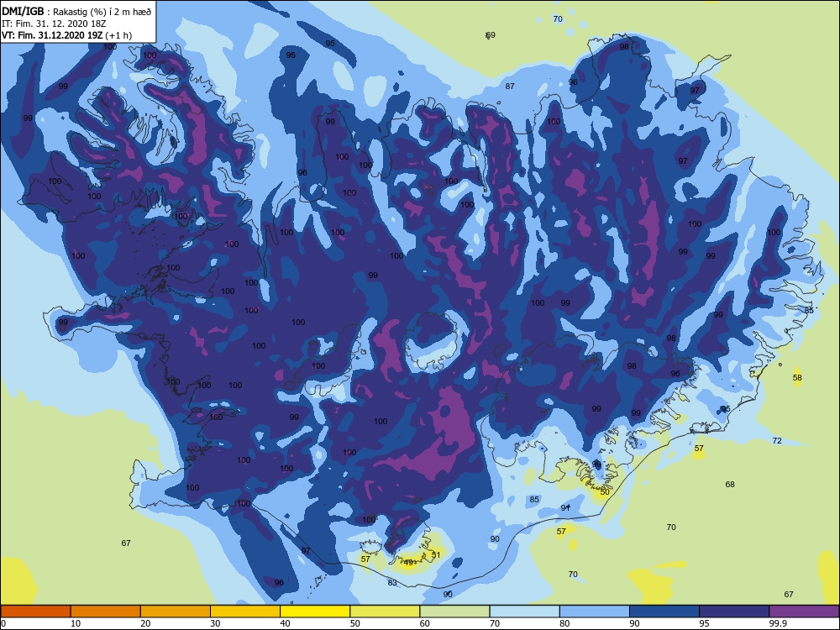Click the '69' humidity value on the map

pos(491,35)
